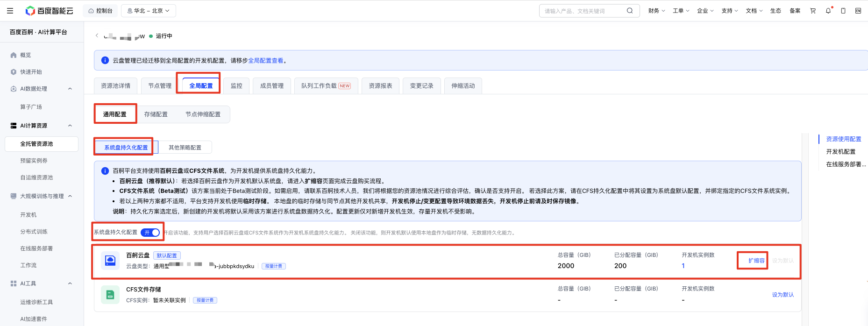Jump to 资源使用配置 anchor
868x326 pixels.
(844, 139)
